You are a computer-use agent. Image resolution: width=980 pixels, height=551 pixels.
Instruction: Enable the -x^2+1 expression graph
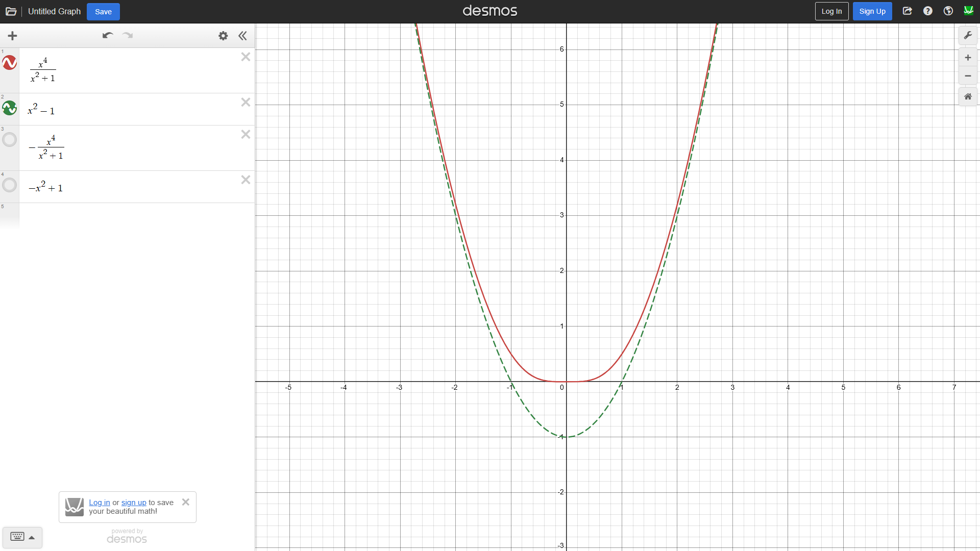coord(9,185)
